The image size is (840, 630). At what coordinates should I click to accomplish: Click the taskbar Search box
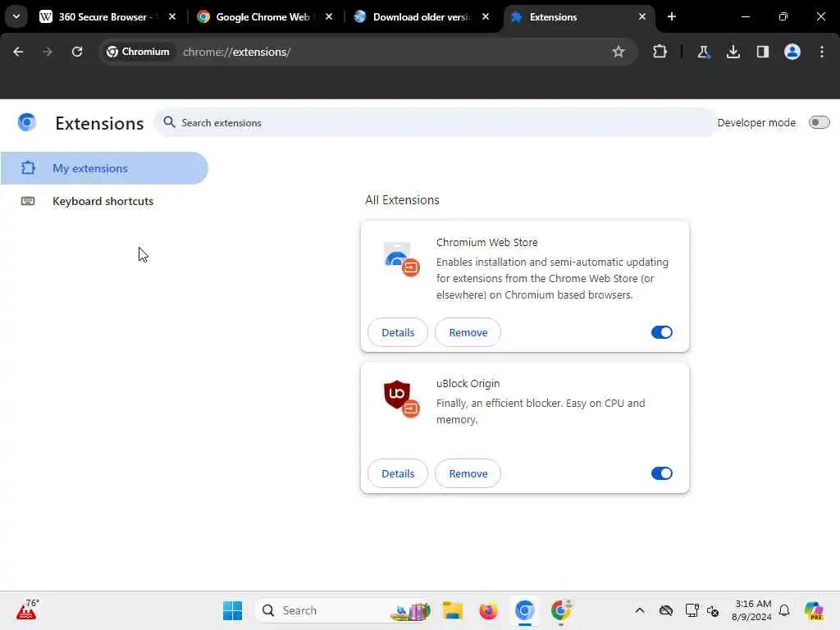[x=343, y=610]
